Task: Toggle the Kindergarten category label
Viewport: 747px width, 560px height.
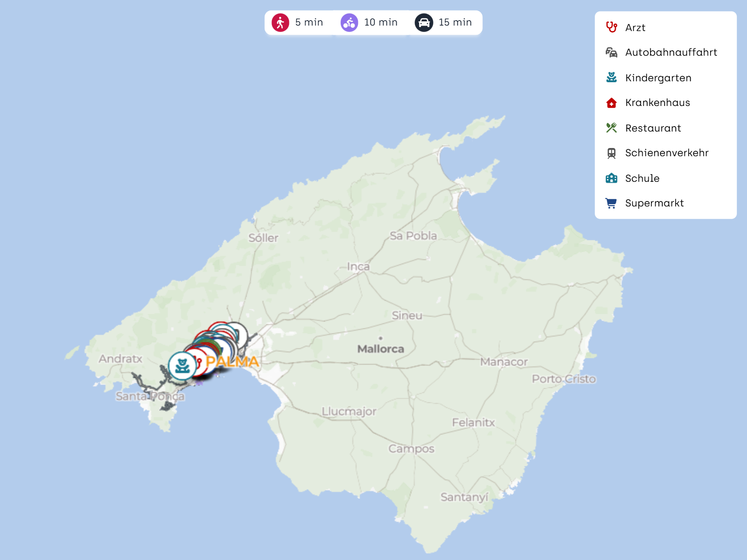Action: (658, 78)
